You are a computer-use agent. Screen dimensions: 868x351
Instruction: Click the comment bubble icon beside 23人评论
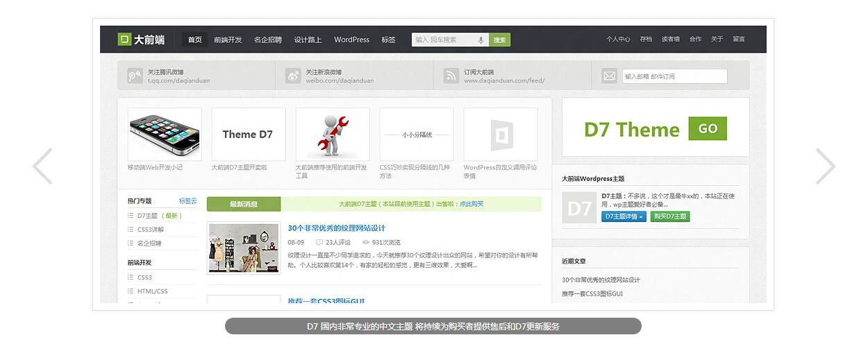click(x=319, y=242)
